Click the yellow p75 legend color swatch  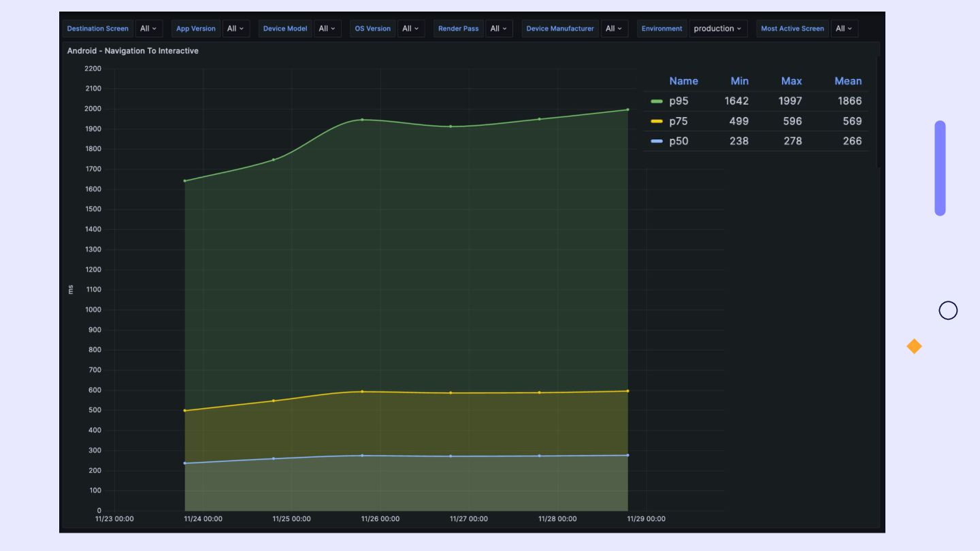coord(657,121)
